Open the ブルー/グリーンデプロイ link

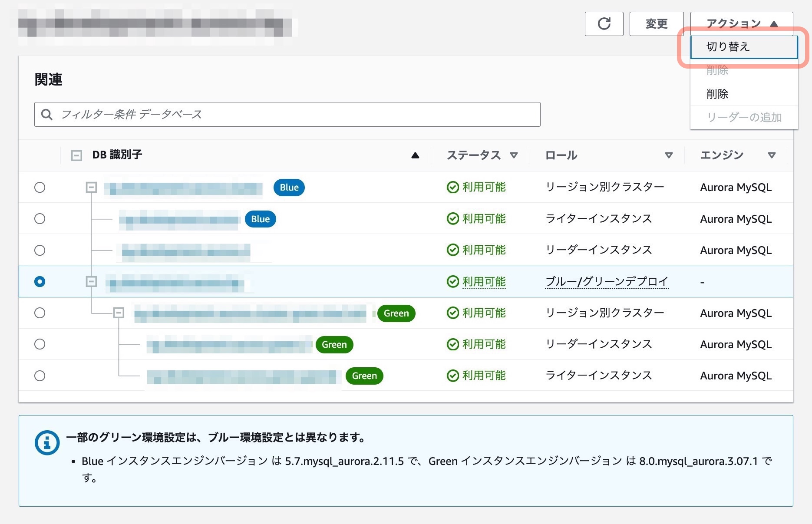pos(606,281)
